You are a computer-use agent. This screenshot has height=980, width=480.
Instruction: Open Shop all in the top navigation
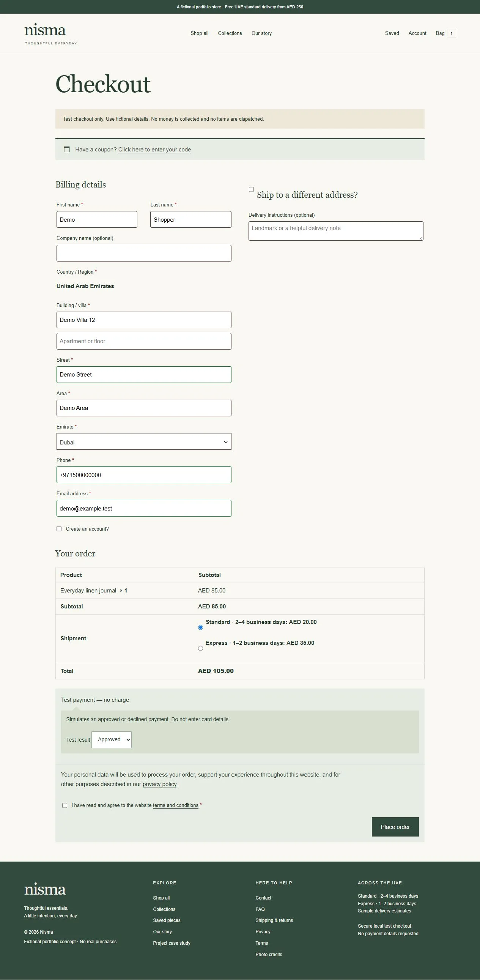(199, 33)
